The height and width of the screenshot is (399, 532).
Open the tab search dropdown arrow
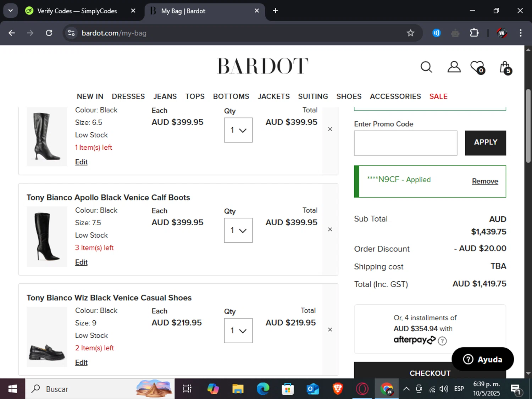[x=11, y=11]
